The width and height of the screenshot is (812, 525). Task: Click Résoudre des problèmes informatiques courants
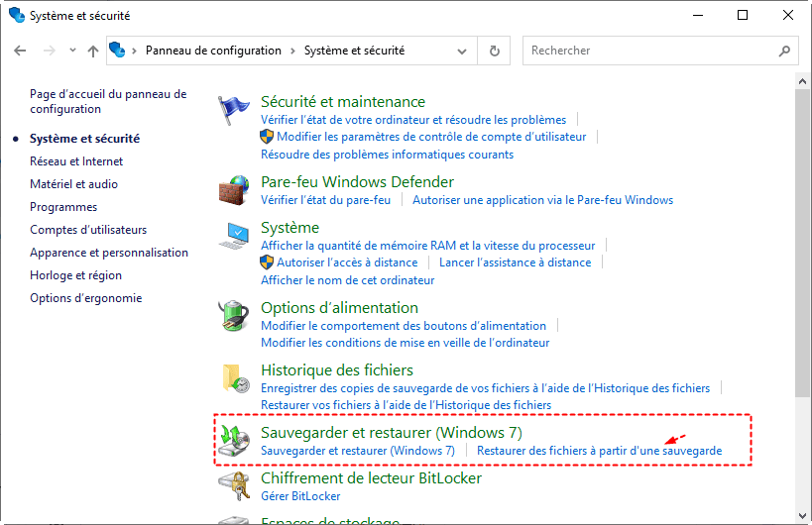tap(388, 155)
